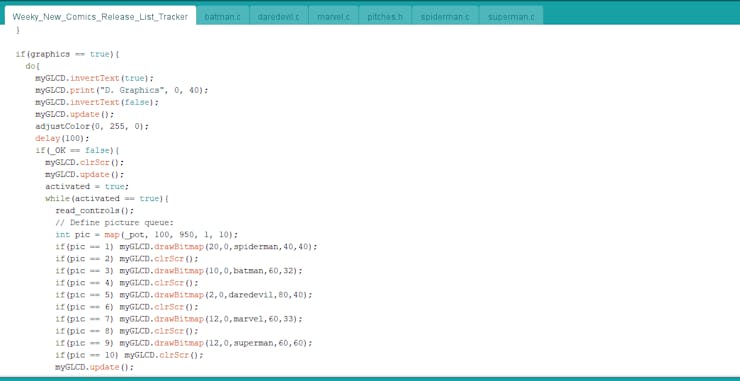The height and width of the screenshot is (381, 740).
Task: Open the spiderman.c tab
Action: coord(446,17)
